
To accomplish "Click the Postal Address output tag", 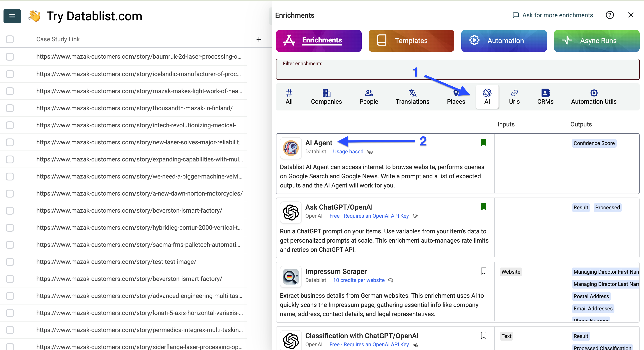I will pyautogui.click(x=591, y=297).
